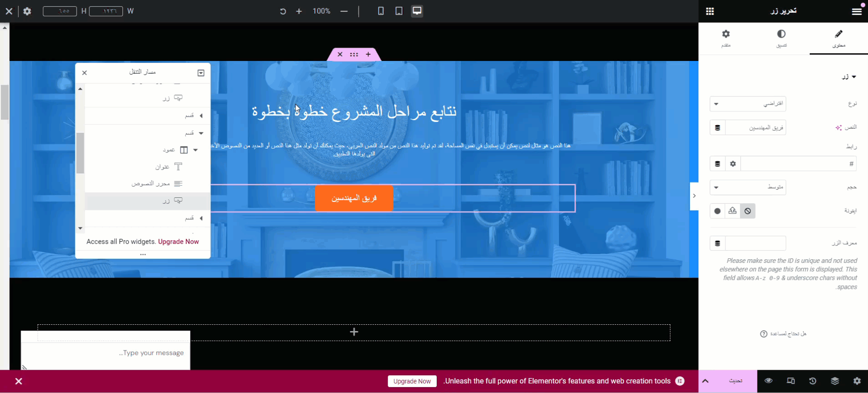Dock the navigator panel with its header icon
Image resolution: width=868 pixels, height=393 pixels.
[x=201, y=73]
